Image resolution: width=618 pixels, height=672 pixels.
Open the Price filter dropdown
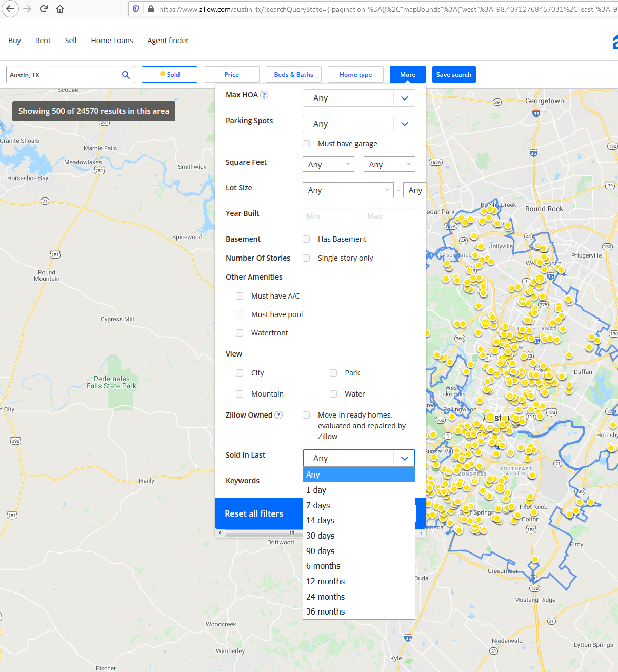(231, 74)
